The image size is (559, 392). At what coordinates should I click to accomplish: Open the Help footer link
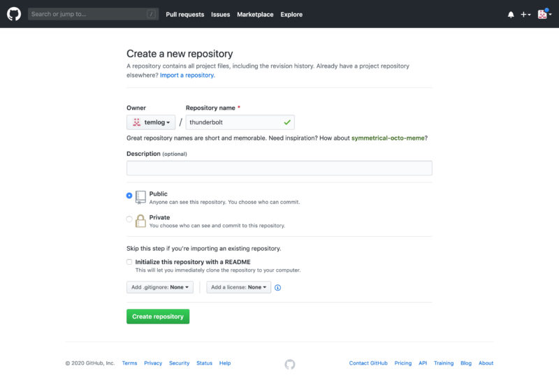[x=225, y=363]
